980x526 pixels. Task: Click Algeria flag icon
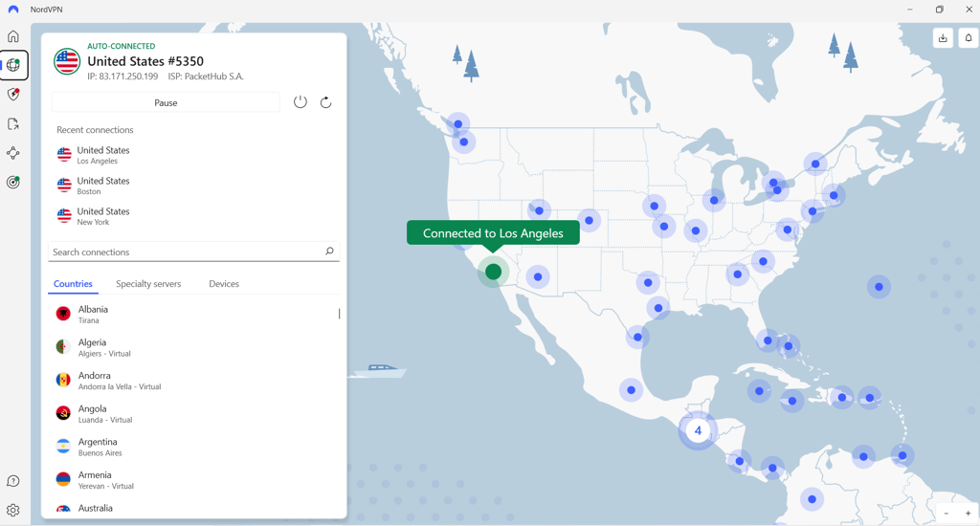point(63,347)
